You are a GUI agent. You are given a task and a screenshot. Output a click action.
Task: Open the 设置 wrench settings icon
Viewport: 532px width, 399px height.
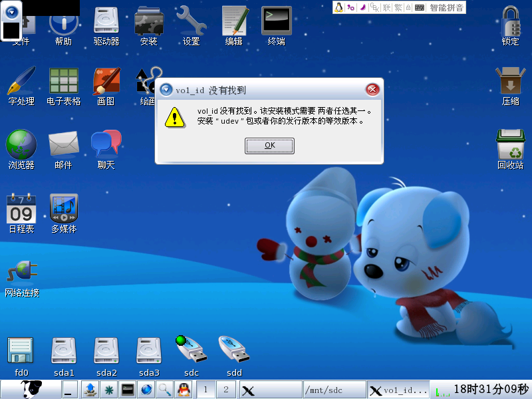[x=192, y=25]
